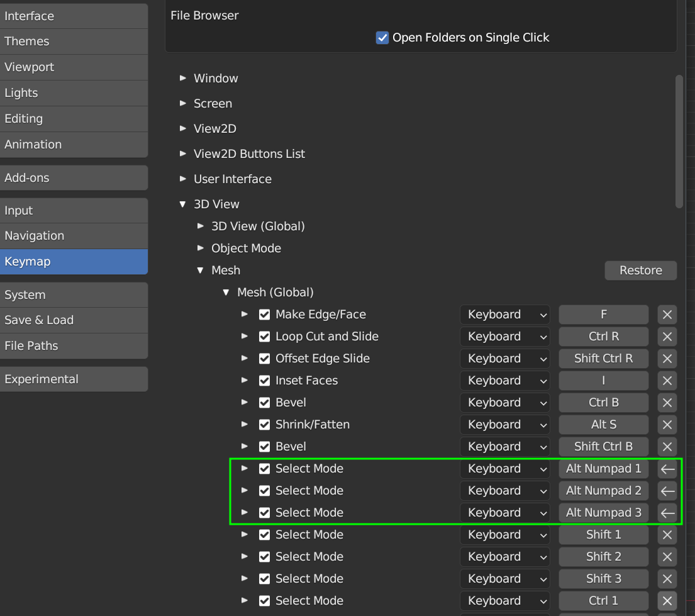
Task: Click the Shift Ctrl R shortcut button
Action: [x=603, y=359]
